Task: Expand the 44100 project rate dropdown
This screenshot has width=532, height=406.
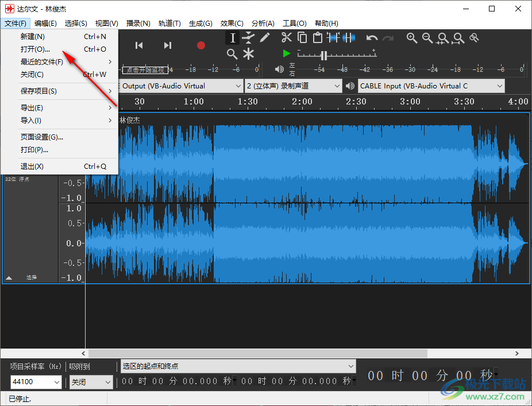Action: point(57,382)
